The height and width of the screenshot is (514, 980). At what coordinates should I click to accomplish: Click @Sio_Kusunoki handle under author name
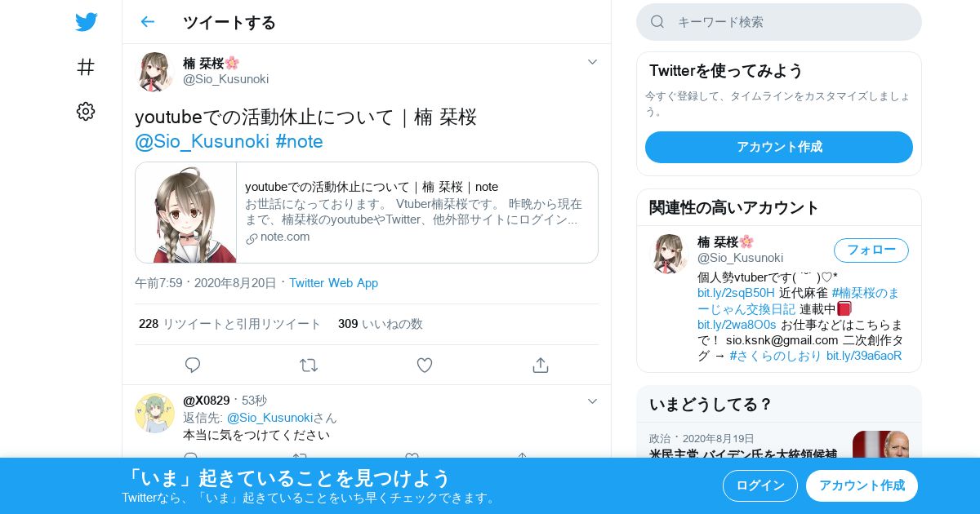click(225, 79)
